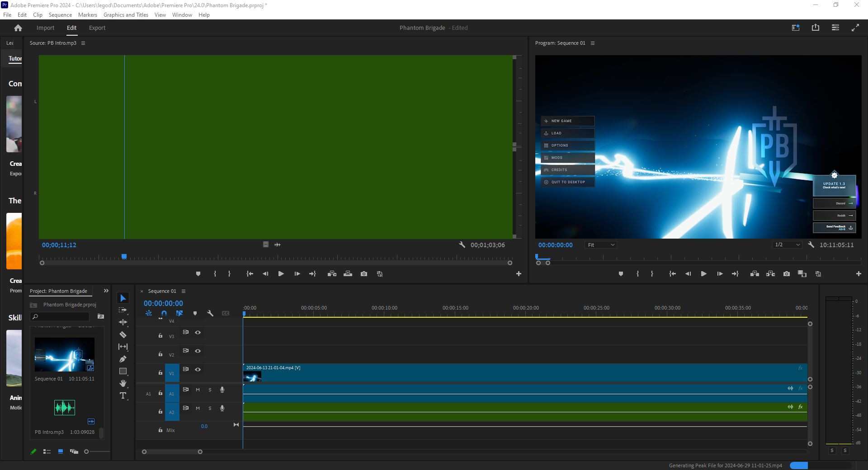Click the timeline horizontal zoom scrollbar
Screen dimensions: 868x470
tap(172, 452)
